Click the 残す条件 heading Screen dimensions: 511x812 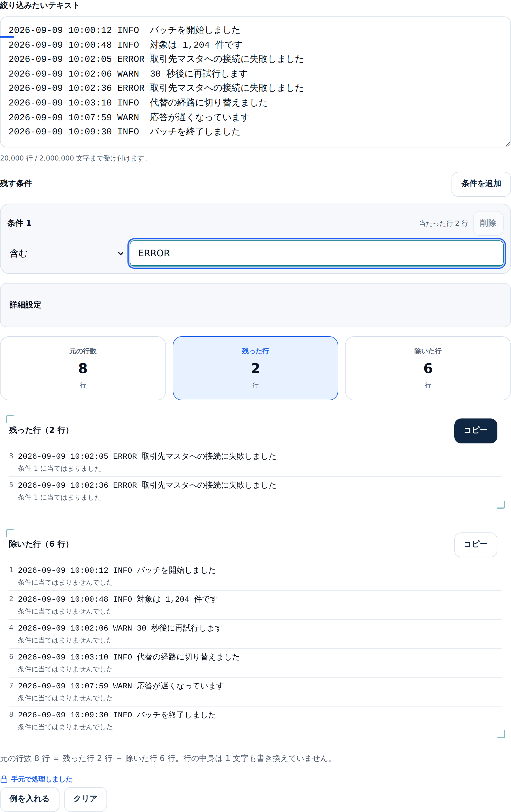point(16,184)
